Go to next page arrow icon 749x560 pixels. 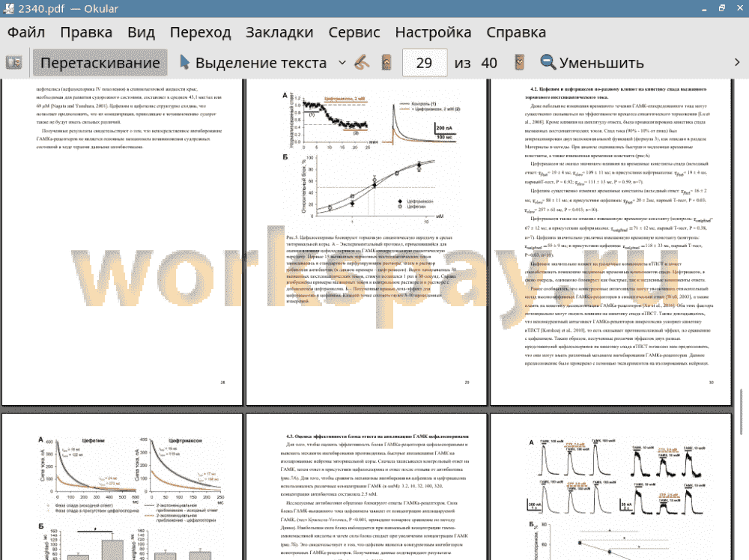pyautogui.click(x=520, y=63)
